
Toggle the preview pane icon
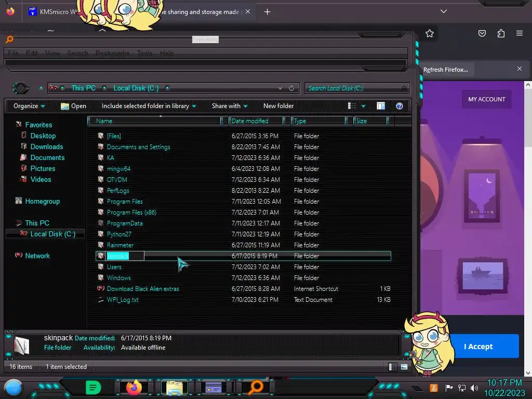click(381, 106)
